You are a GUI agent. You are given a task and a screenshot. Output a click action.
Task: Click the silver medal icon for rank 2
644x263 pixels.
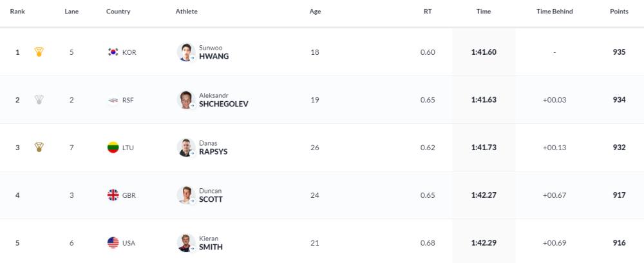[x=39, y=99]
